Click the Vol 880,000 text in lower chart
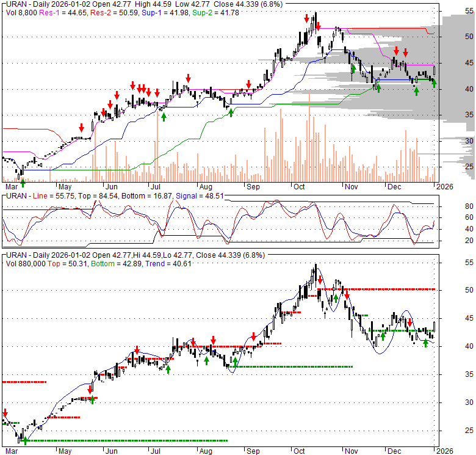Image resolution: width=476 pixels, height=455 pixels. pyautogui.click(x=26, y=264)
